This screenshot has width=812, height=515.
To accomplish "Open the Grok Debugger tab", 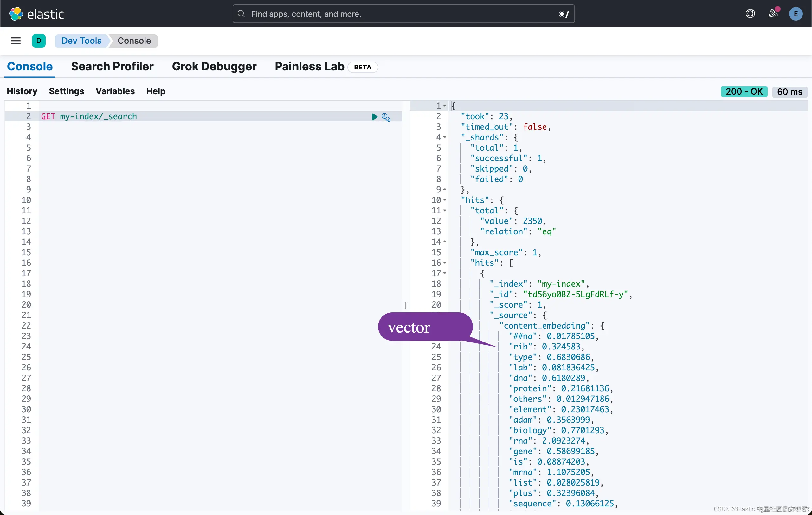I will coord(214,67).
